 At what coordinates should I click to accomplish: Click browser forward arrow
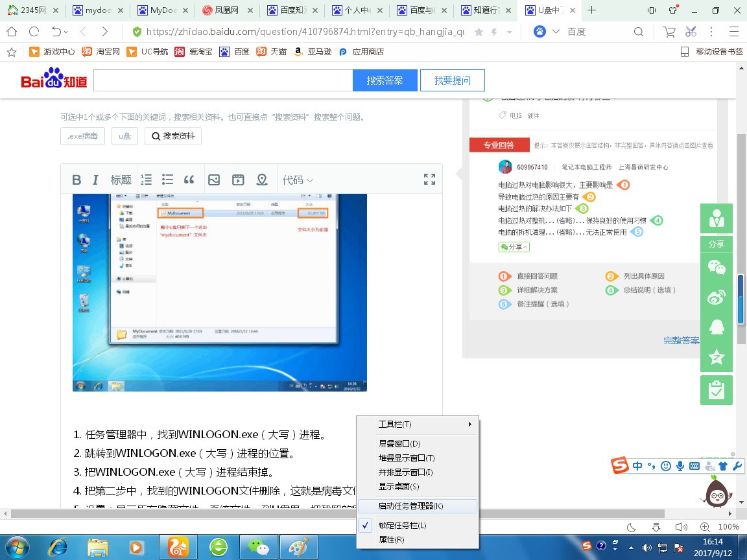click(x=104, y=32)
